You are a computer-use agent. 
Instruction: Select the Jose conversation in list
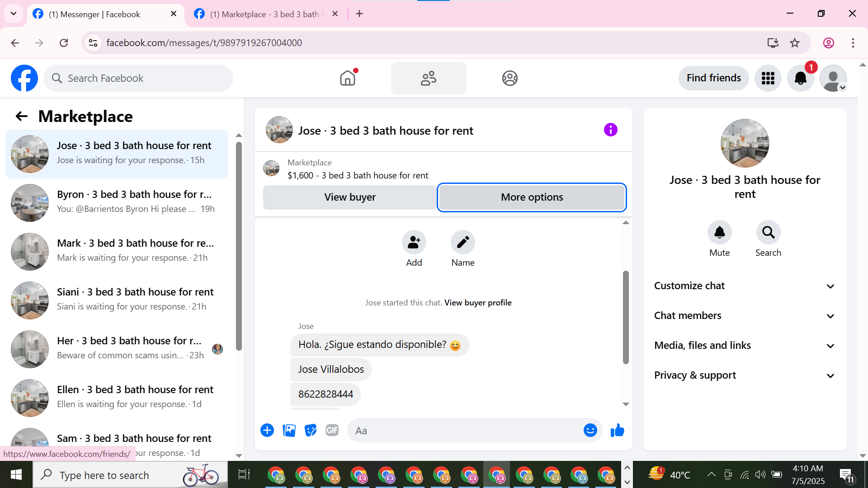click(x=117, y=154)
